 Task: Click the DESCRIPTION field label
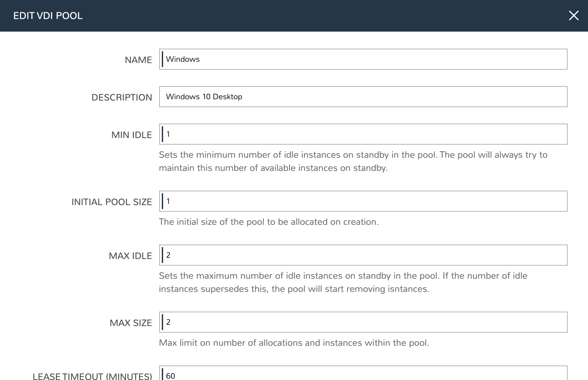pos(122,97)
